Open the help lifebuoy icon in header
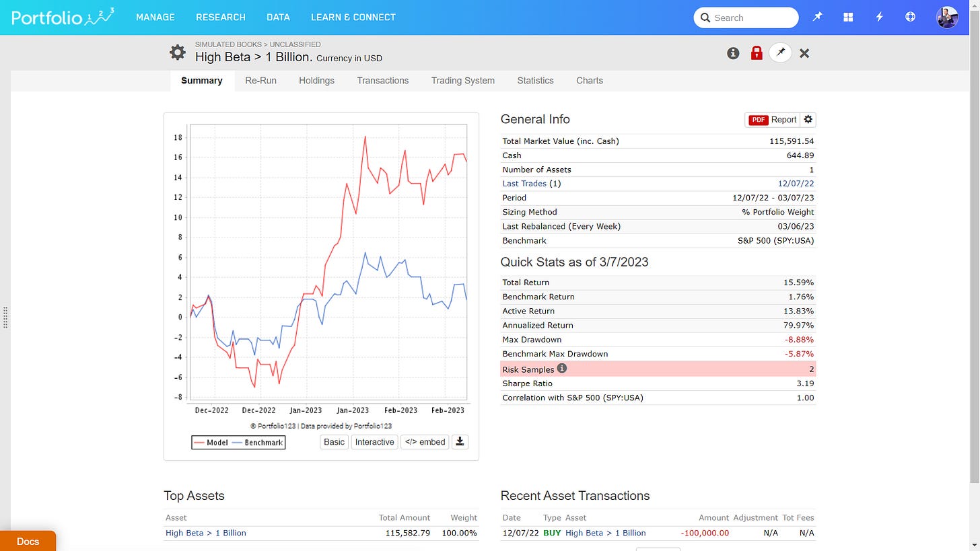 (x=910, y=17)
